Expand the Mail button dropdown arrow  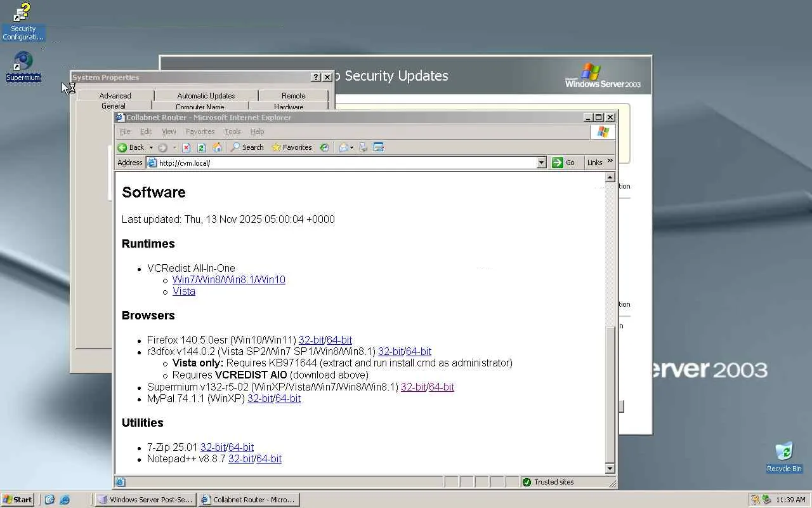tap(352, 147)
